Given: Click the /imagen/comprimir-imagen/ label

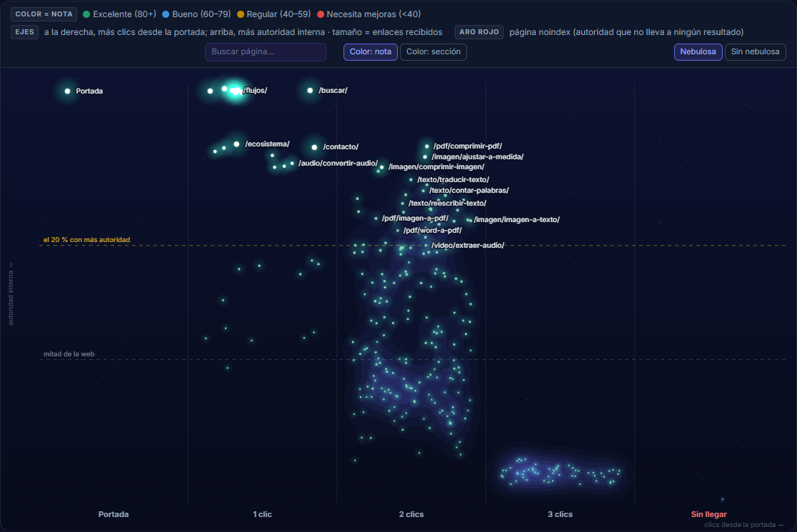Looking at the screenshot, I should coord(436,166).
